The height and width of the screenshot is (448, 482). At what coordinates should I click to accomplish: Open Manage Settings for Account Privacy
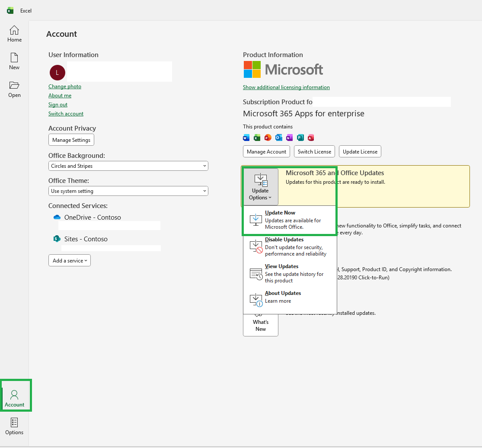71,140
